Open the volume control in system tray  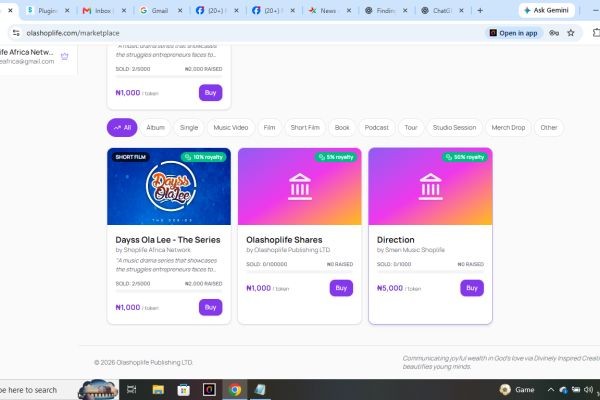pos(588,390)
